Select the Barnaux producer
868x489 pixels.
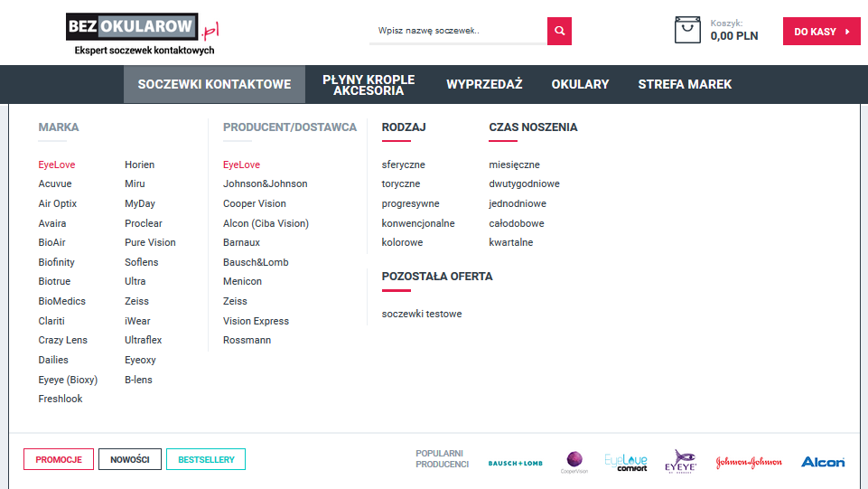tap(241, 242)
